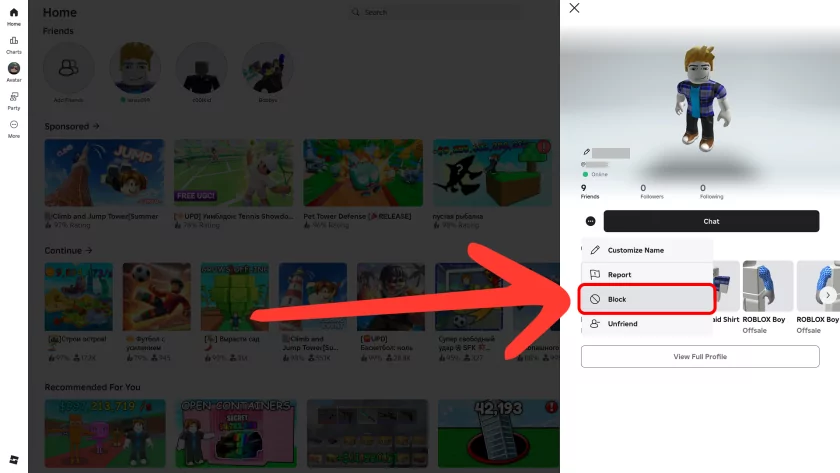Click the pencil icon beside the display name
The height and width of the screenshot is (473, 840).
587,152
